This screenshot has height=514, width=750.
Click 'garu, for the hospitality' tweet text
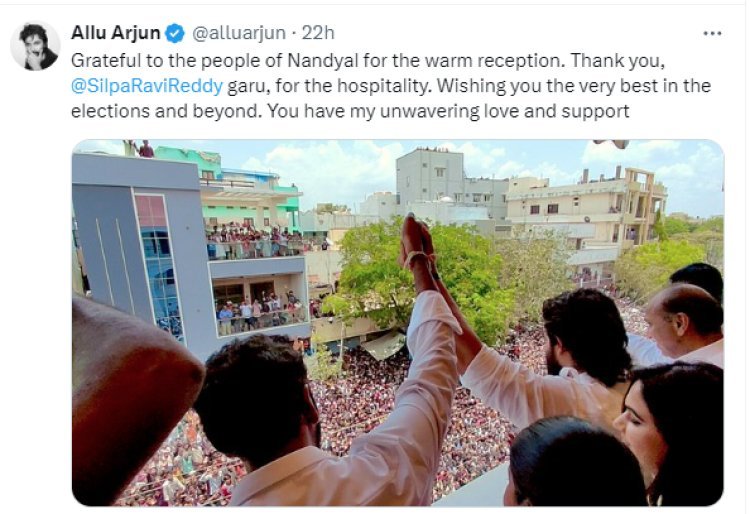click(x=330, y=86)
